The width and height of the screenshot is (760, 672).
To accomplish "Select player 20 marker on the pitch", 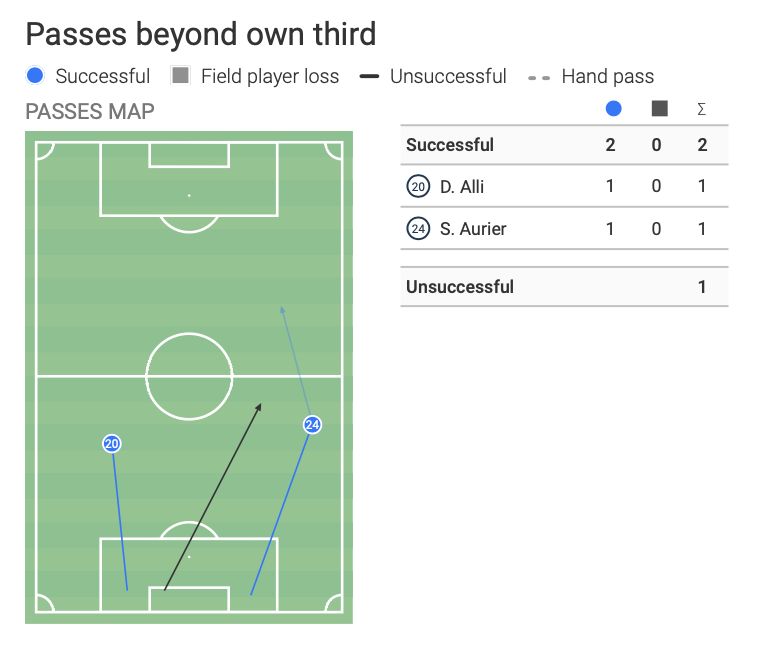I will click(x=111, y=443).
